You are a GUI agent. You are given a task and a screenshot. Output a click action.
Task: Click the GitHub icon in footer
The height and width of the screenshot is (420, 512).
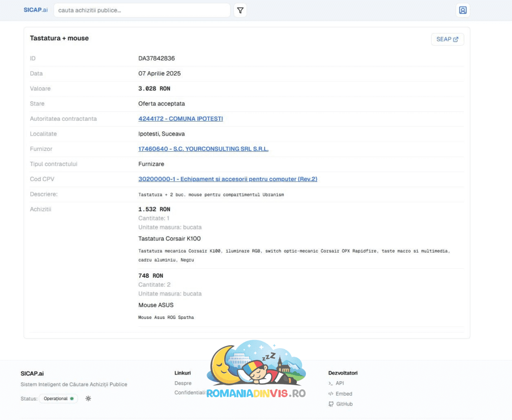pos(331,404)
